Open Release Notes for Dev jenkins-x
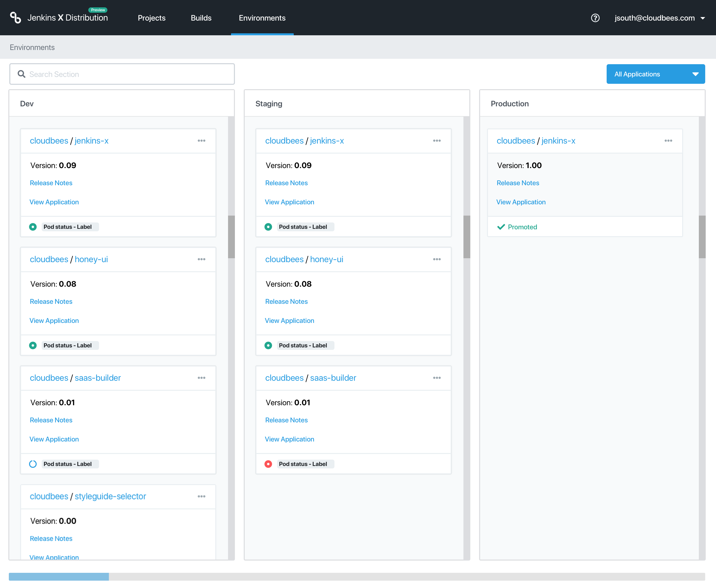Screen dimensions: 716x588 (51, 183)
